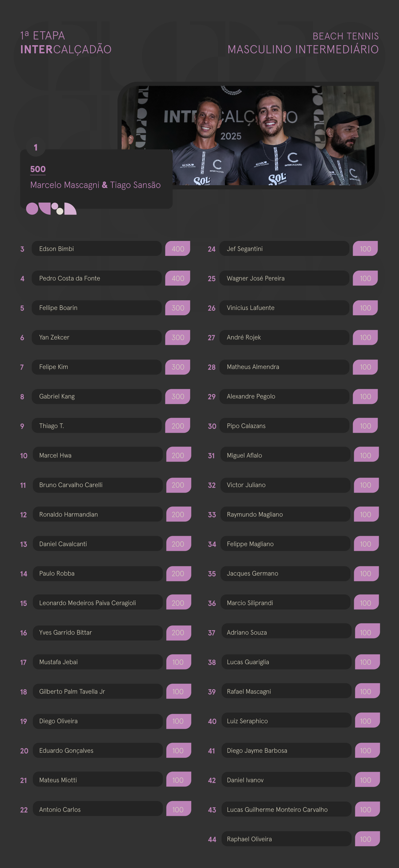Click the 200 badge for Leonardo Medeiros Paiva Ceragioli
Viewport: 399px width, 868px height.
[179, 602]
